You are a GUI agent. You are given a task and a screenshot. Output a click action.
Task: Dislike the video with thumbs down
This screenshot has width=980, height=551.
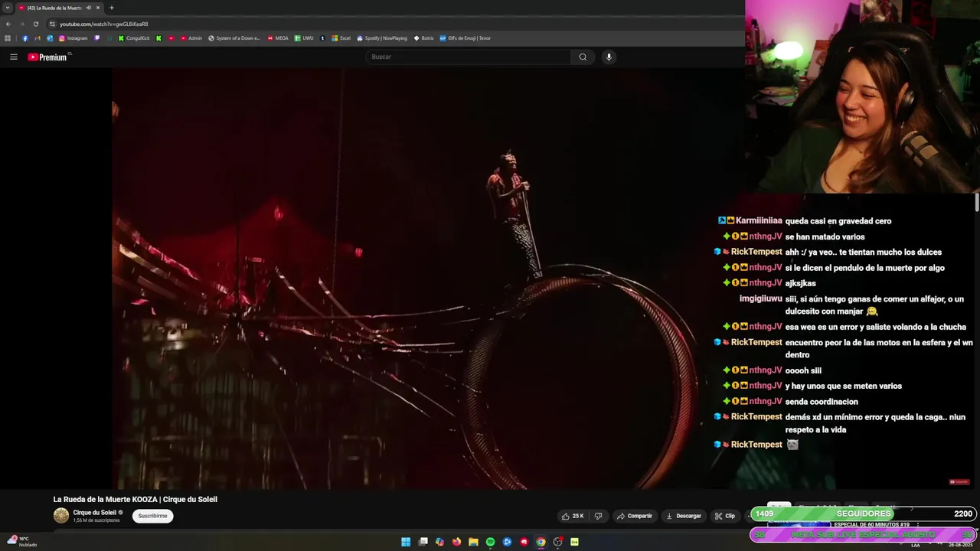tap(599, 516)
